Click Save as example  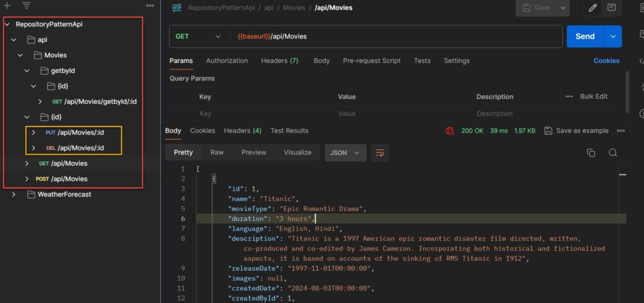tap(582, 131)
